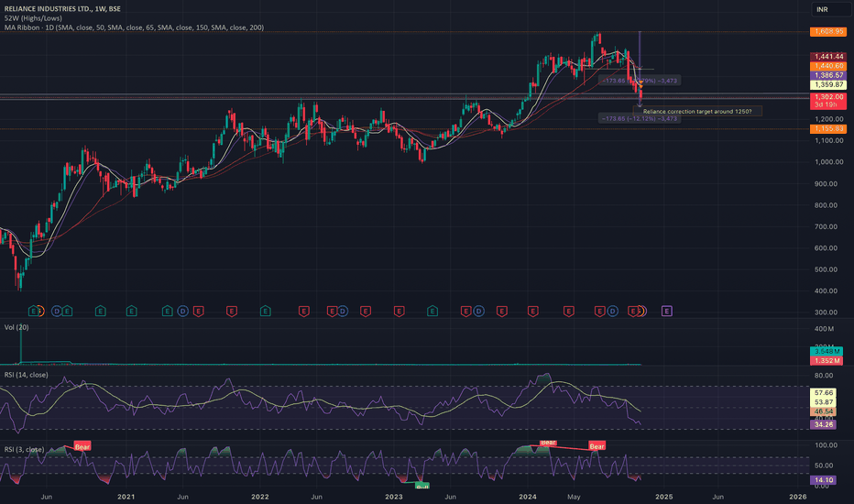Select the Bear divergence label in 2020
Screen dimensions: 854x504
82,447
